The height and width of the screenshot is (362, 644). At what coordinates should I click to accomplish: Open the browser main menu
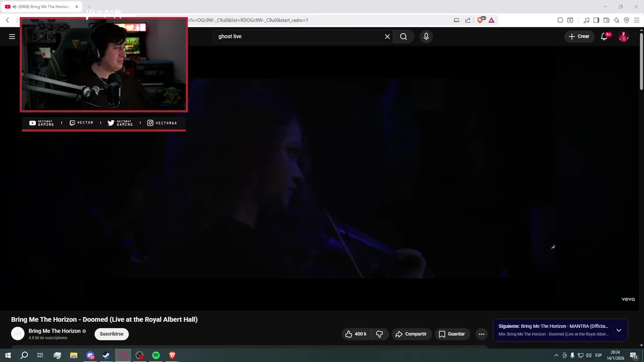click(x=636, y=20)
